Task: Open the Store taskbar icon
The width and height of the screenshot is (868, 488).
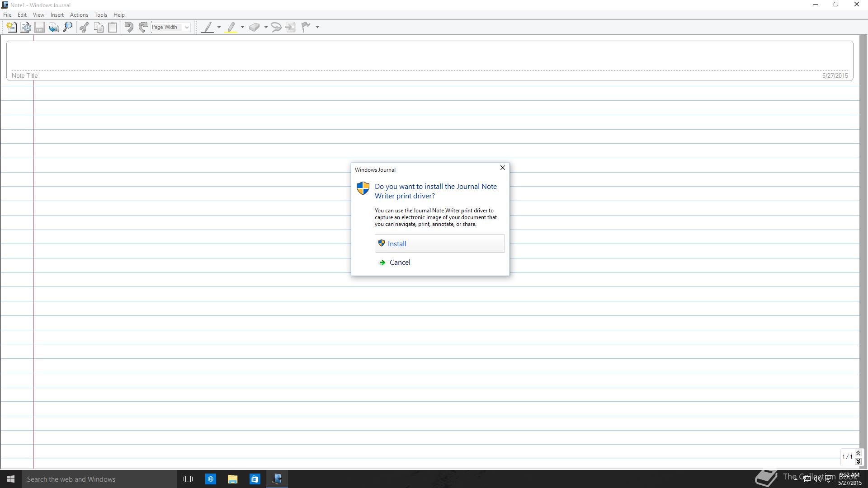Action: coord(255,479)
